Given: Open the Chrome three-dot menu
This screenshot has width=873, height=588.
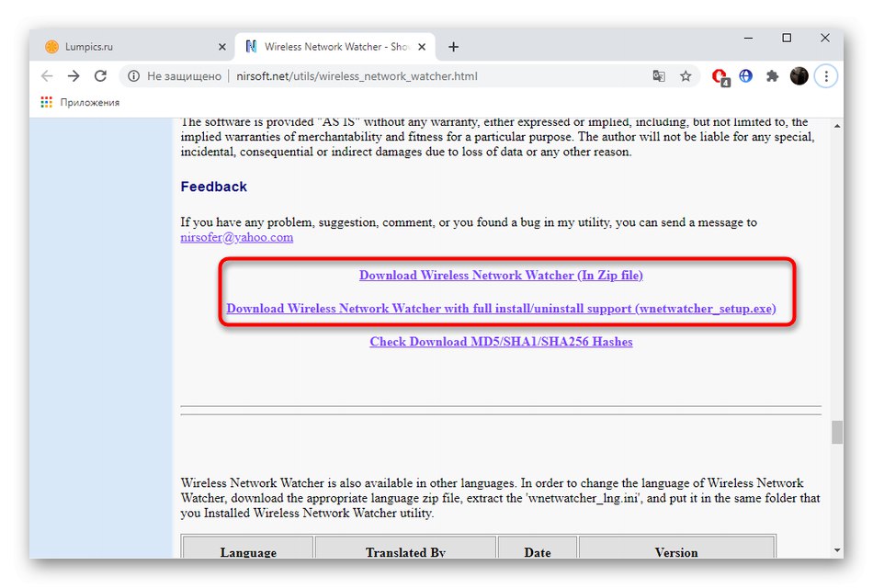Looking at the screenshot, I should coord(825,75).
